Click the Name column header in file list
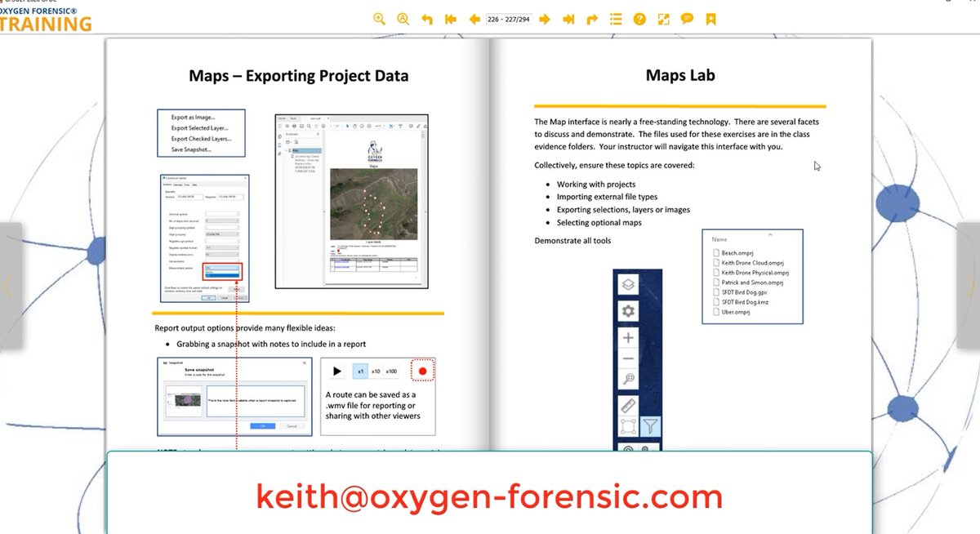Screen dimensions: 980x534 coord(719,239)
